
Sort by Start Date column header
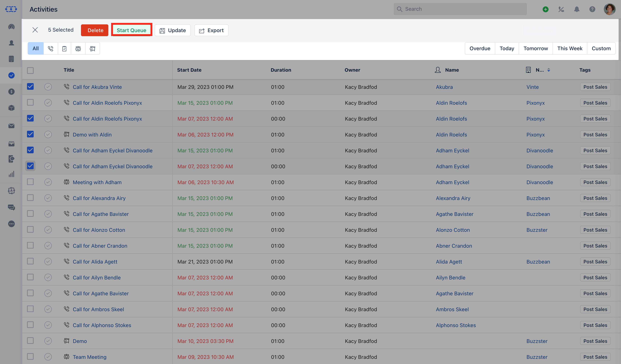point(189,70)
